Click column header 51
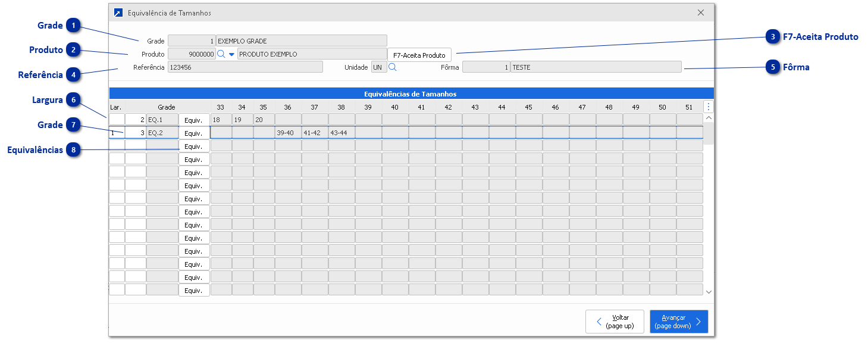This screenshot has height=346, width=868. click(690, 107)
